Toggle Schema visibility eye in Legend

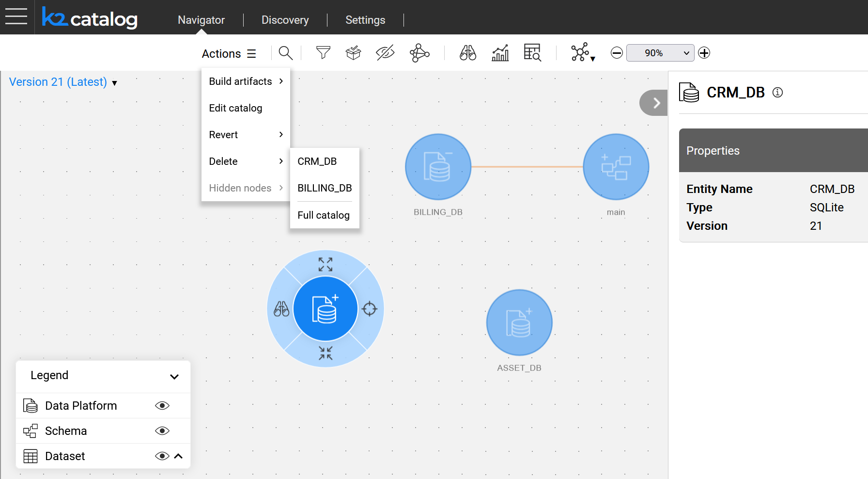pos(162,431)
